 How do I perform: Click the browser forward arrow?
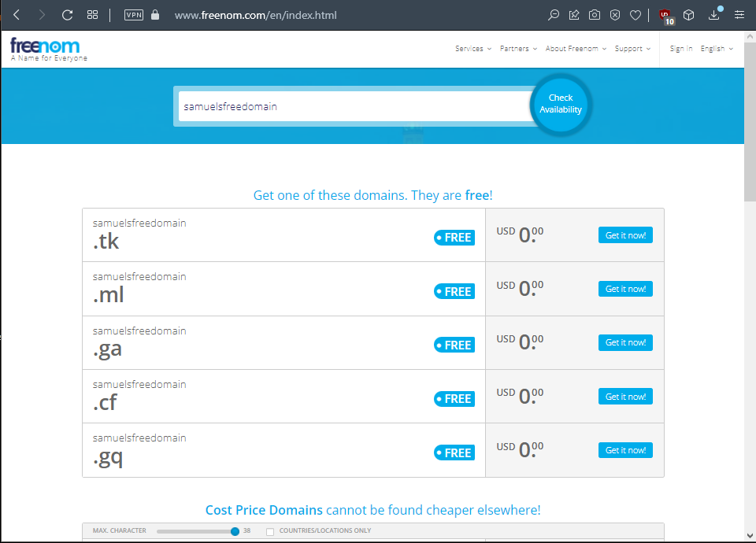(42, 15)
